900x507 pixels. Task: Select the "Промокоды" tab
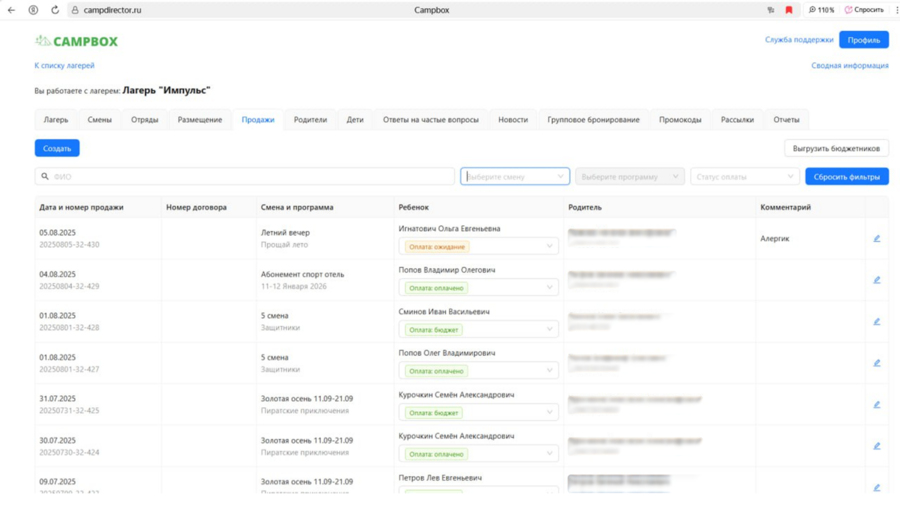pyautogui.click(x=680, y=120)
